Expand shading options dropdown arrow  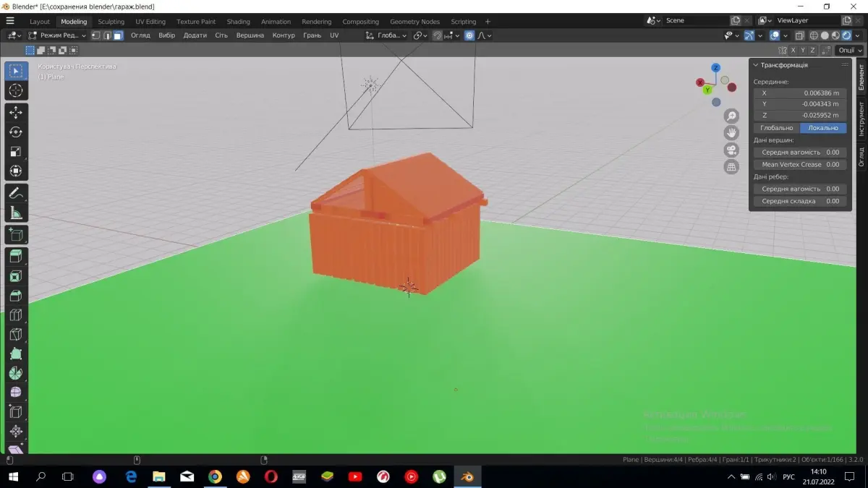pos(858,35)
